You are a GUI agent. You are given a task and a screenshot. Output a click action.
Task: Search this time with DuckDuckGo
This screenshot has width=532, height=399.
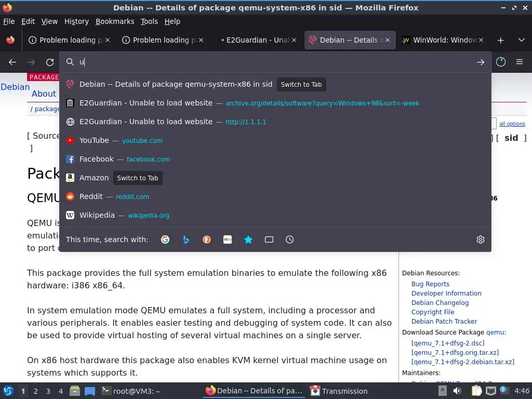[207, 240]
